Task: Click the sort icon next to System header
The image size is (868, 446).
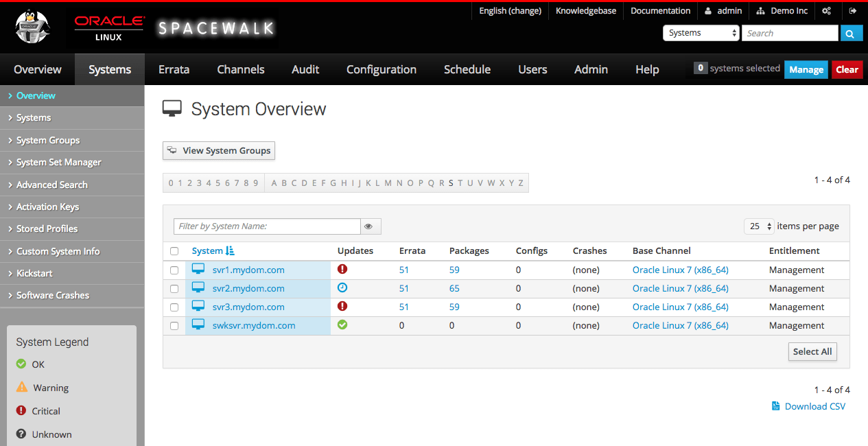Action: [230, 251]
